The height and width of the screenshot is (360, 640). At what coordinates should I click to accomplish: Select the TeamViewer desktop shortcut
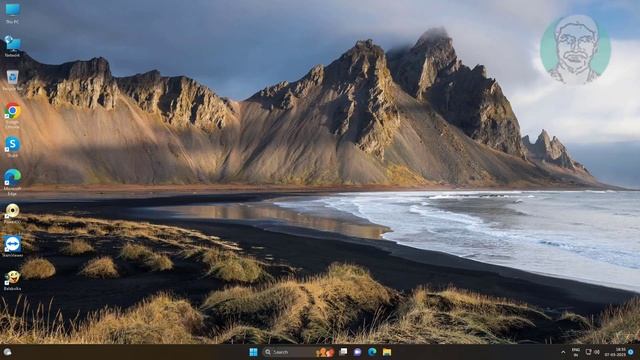point(12,247)
